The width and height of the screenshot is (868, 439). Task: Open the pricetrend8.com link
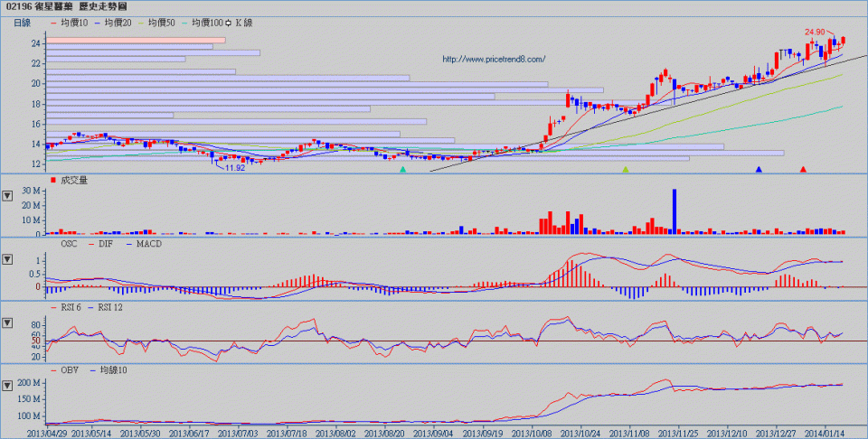pyautogui.click(x=494, y=60)
